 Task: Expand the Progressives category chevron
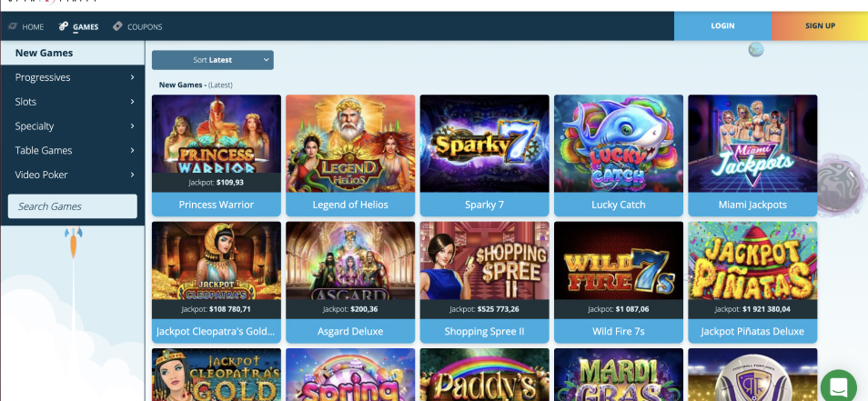tap(132, 77)
